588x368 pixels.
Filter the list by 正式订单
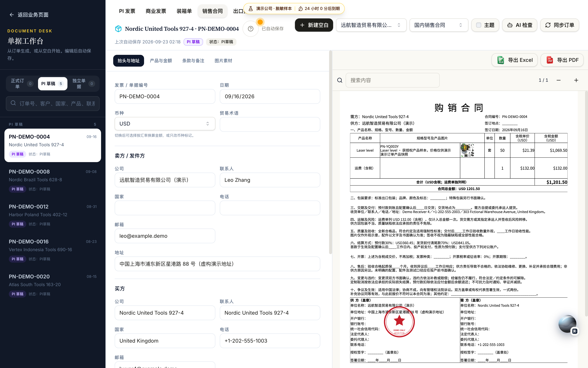22,84
